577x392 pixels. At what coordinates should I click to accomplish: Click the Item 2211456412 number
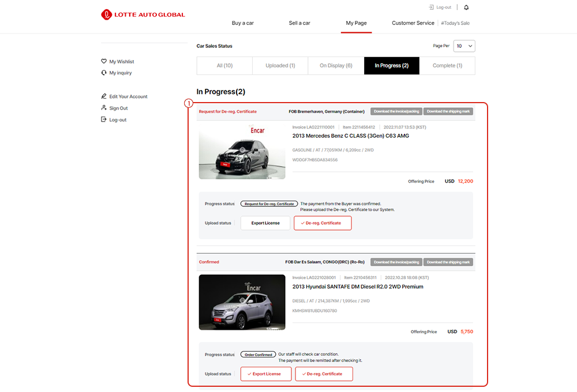click(359, 127)
